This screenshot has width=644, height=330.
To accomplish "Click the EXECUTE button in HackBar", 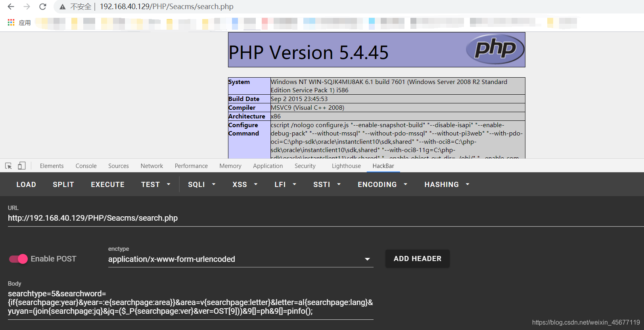I will (108, 185).
